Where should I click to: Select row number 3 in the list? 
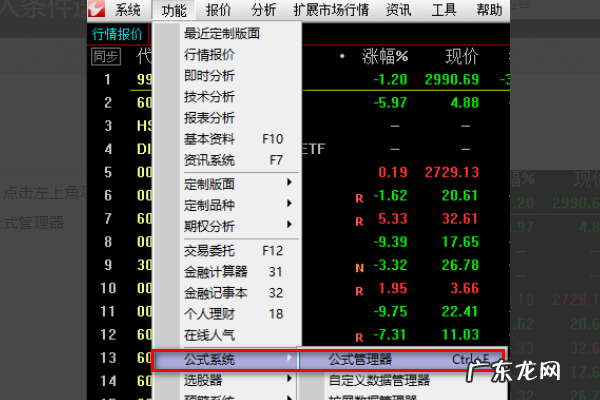tap(108, 126)
